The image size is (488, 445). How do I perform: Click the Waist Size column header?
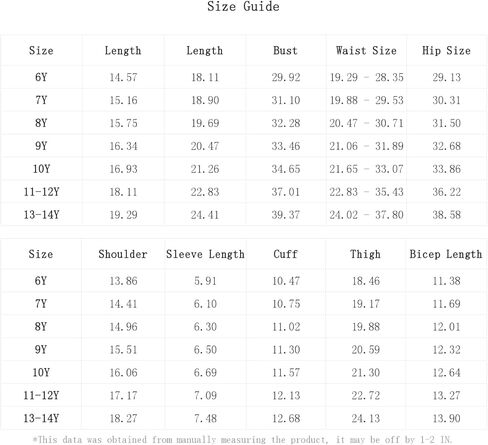click(366, 51)
